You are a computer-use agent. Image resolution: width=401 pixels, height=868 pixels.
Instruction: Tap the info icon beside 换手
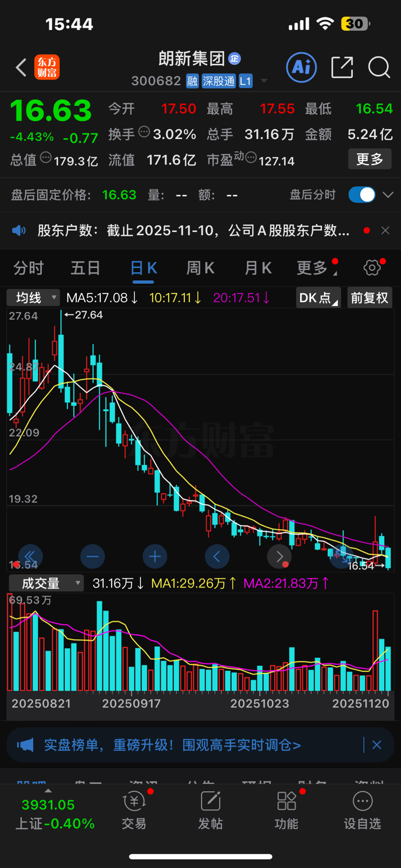144,132
